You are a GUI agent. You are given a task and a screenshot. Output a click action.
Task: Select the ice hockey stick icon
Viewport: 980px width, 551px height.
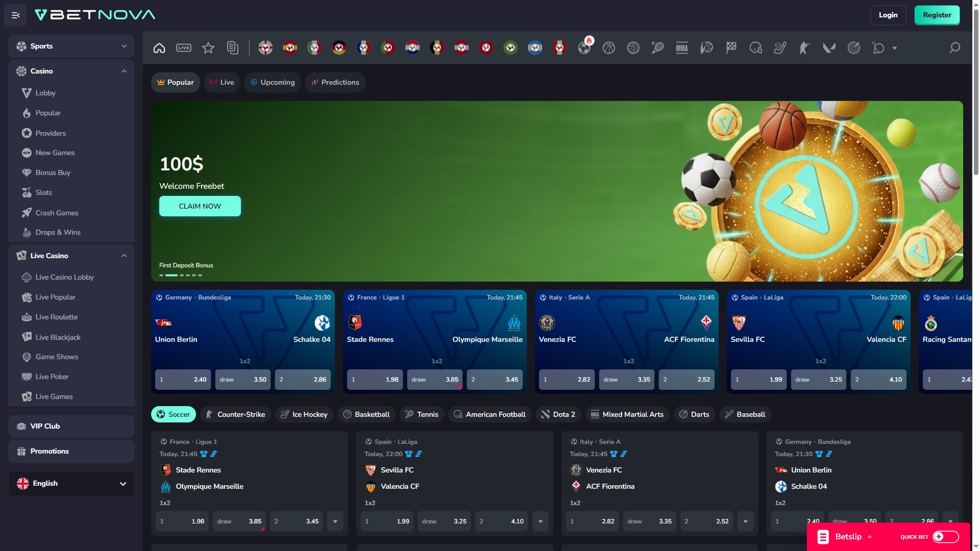[x=780, y=48]
